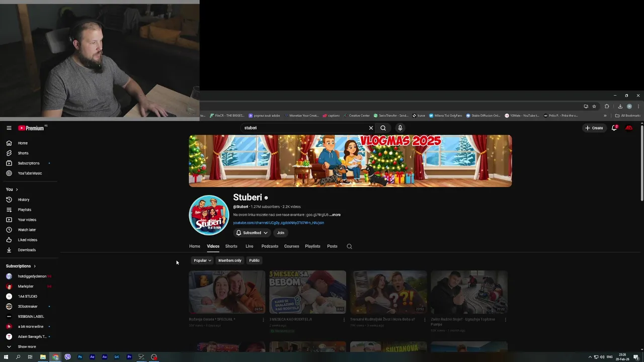The width and height of the screenshot is (644, 362).
Task: Expand channel description with ...more
Action: click(335, 215)
